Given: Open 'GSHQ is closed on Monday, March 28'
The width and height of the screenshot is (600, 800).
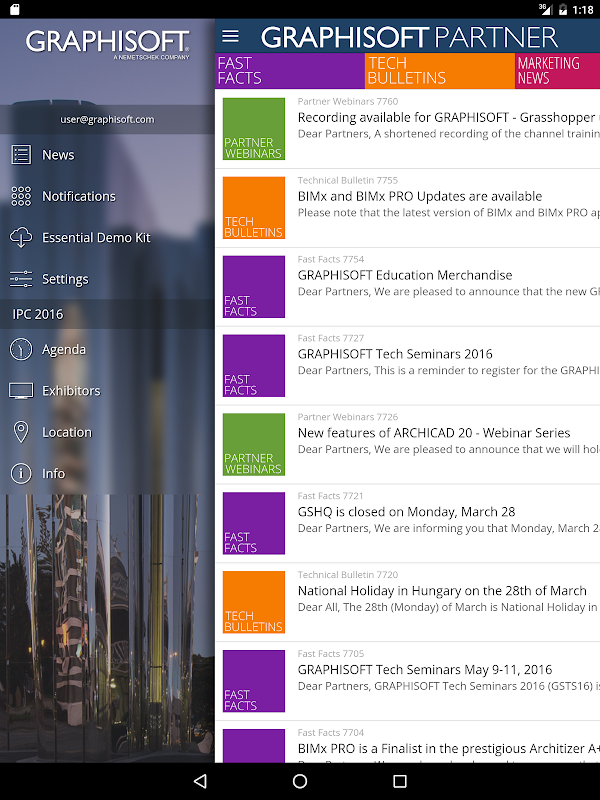Looking at the screenshot, I should pyautogui.click(x=406, y=512).
